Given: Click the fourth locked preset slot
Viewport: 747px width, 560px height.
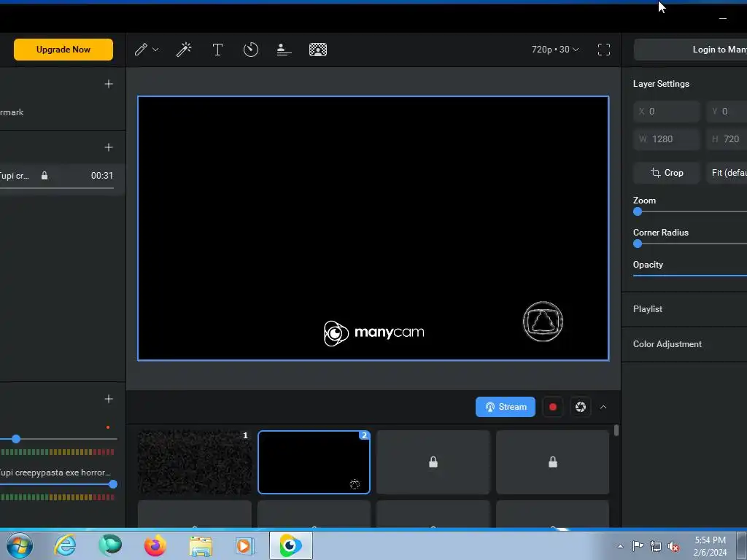Looking at the screenshot, I should (553, 462).
